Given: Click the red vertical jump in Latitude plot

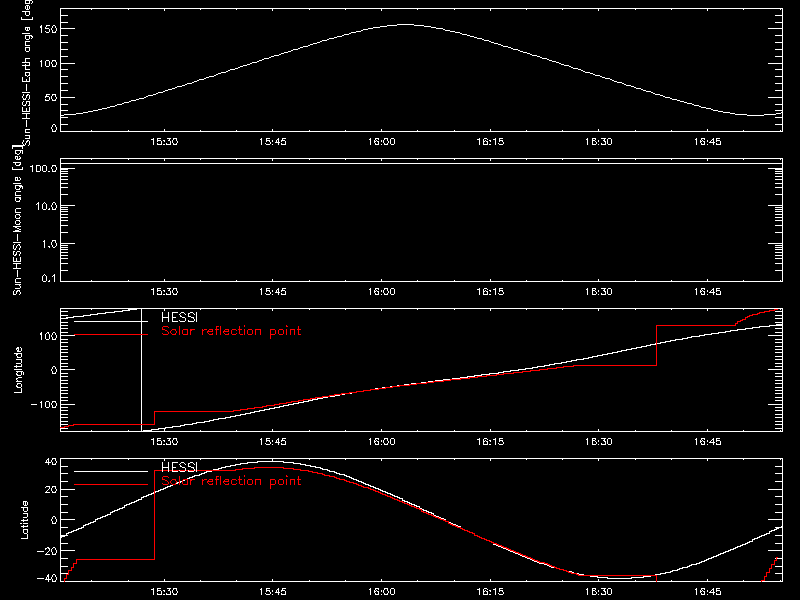Looking at the screenshot, I should point(154,515).
